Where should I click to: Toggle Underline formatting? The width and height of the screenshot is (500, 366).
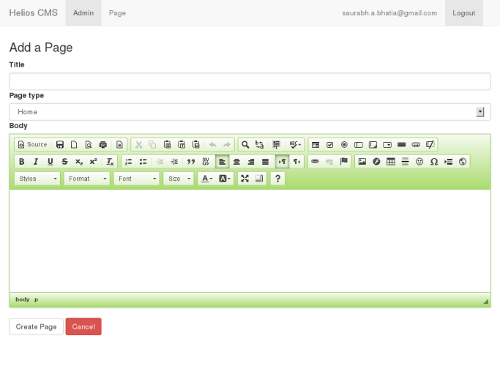click(x=50, y=162)
